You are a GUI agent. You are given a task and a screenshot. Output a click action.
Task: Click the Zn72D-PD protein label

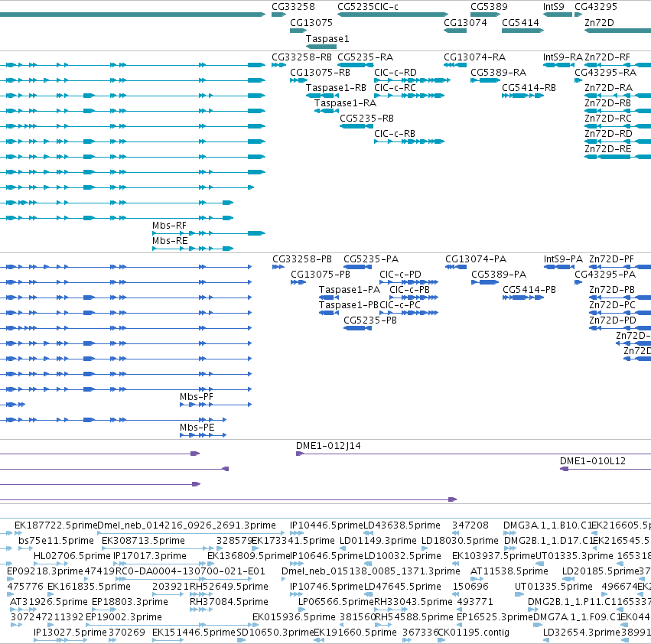click(613, 320)
